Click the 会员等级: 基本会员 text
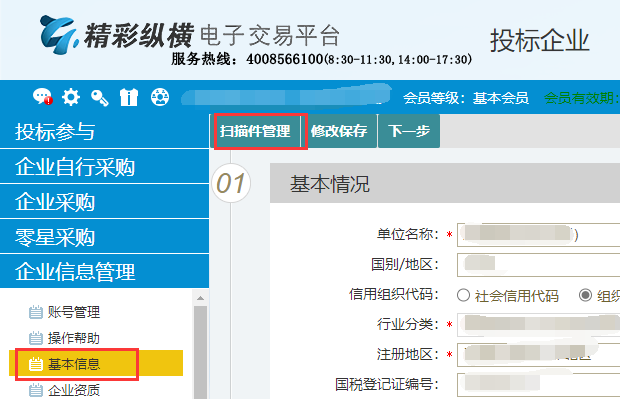 [x=466, y=98]
